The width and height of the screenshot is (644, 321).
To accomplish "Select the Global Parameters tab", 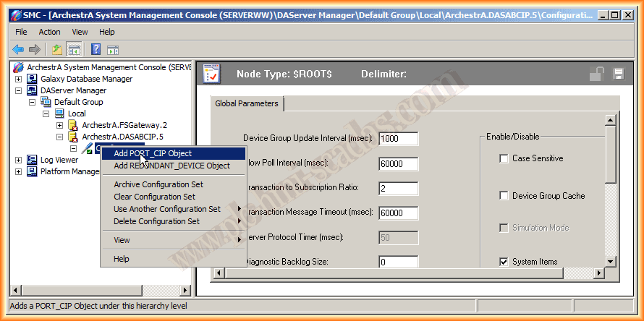I will point(247,104).
